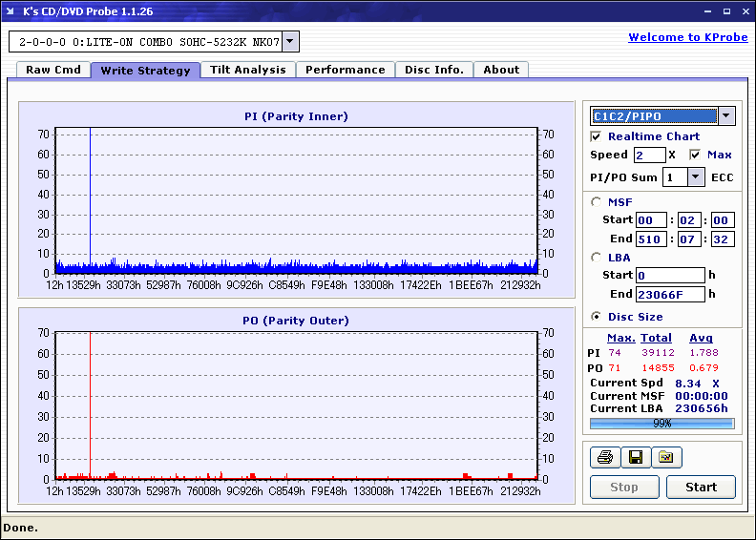The width and height of the screenshot is (756, 540).
Task: Switch to the Raw Cmd tab
Action: pos(53,70)
